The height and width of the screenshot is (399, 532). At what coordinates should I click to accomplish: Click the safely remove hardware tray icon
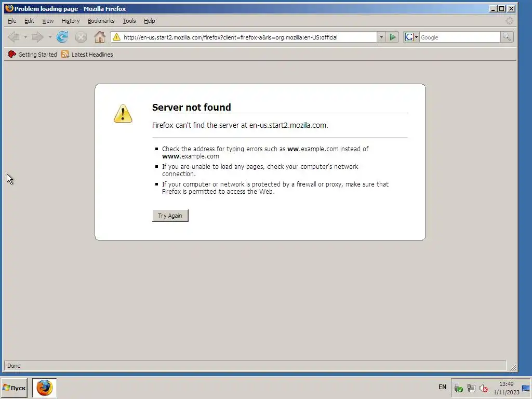pos(458,388)
